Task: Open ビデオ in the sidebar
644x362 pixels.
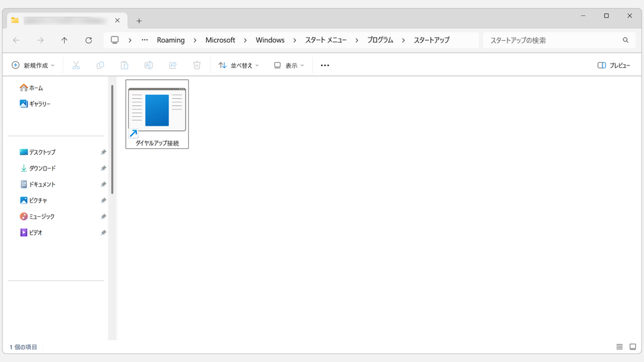Action: pos(31,233)
